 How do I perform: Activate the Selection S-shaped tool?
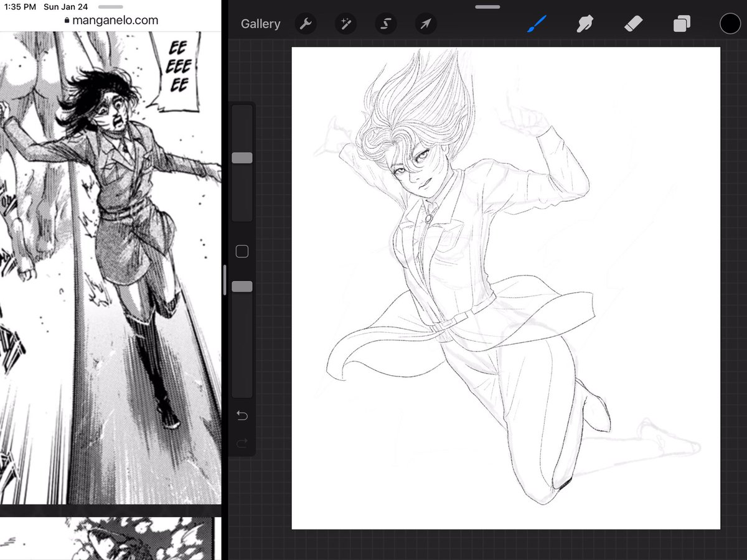tap(386, 24)
